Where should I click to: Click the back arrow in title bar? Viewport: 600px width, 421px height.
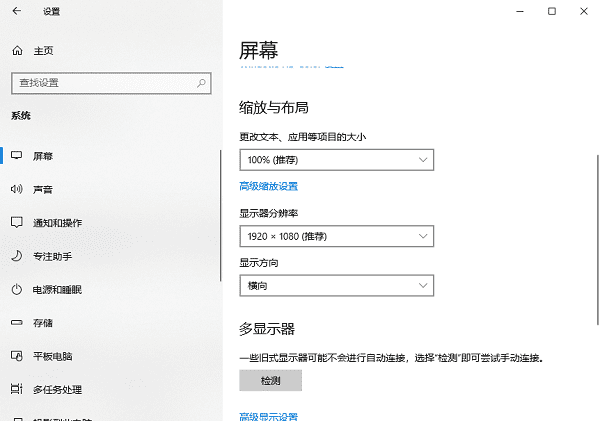(x=17, y=11)
